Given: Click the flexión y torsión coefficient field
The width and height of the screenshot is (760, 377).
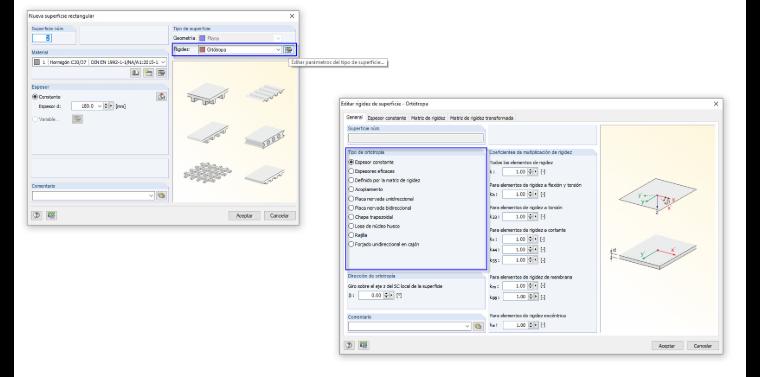Looking at the screenshot, I should [x=515, y=194].
